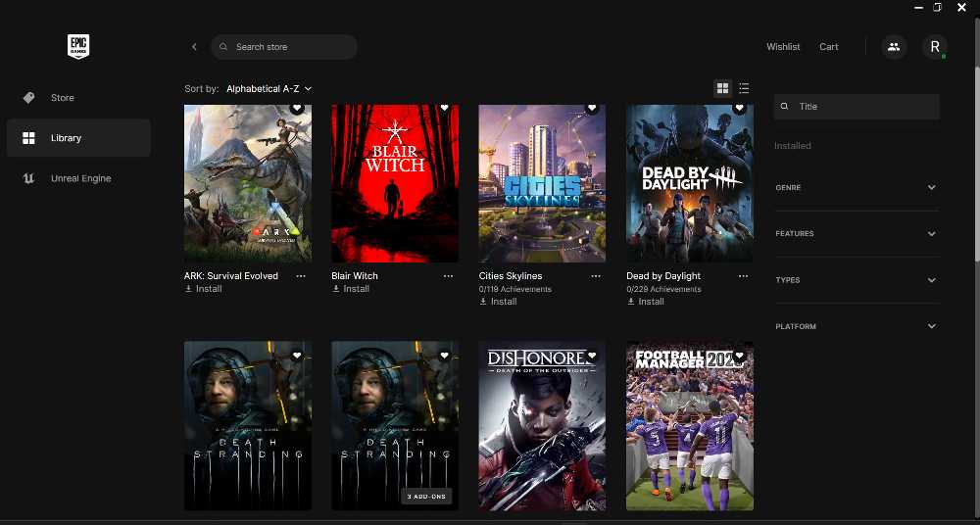This screenshot has height=525, width=980.
Task: Toggle favorite heart on Dead by Daylight
Action: (739, 108)
